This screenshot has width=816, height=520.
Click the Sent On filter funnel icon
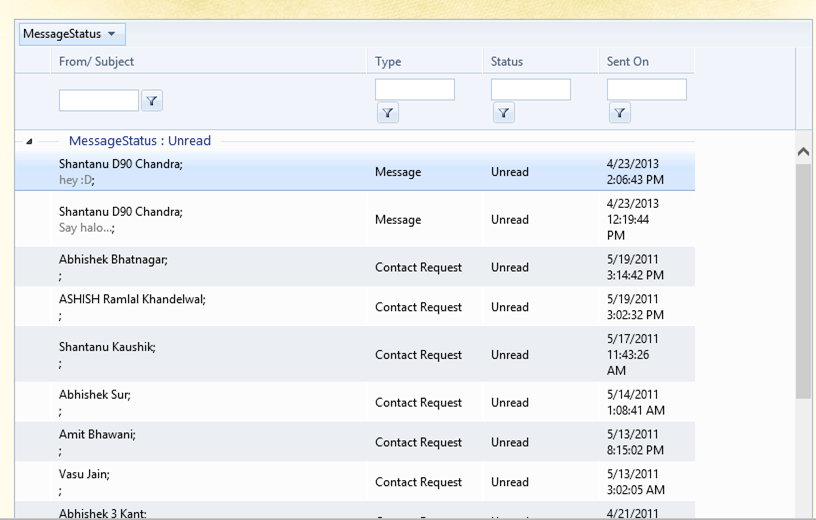pyautogui.click(x=620, y=113)
